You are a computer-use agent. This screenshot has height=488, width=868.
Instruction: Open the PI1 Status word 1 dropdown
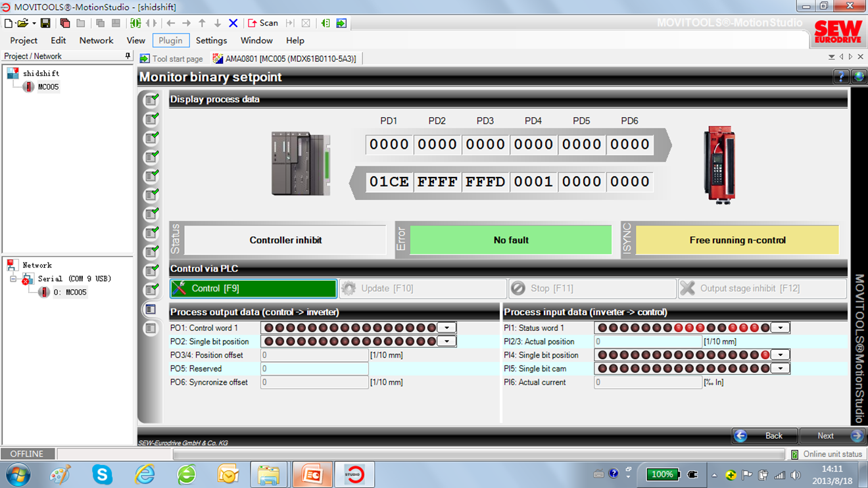pos(781,328)
